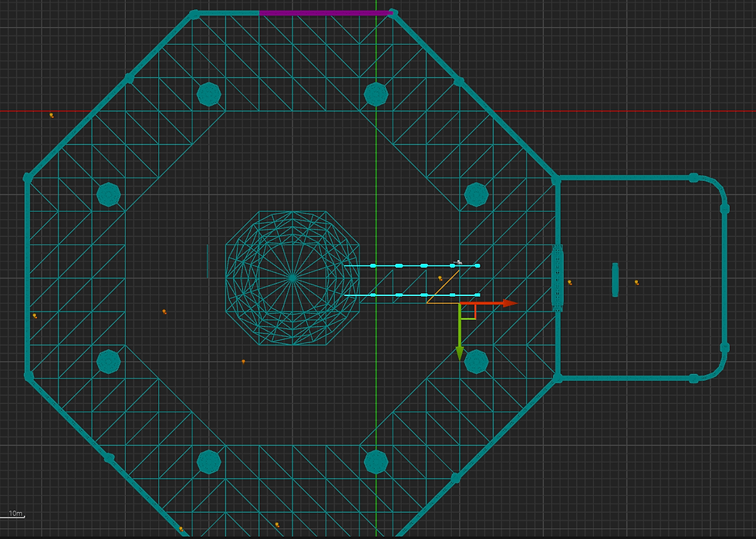Click the 10m scale indicator
The width and height of the screenshot is (756, 539).
[13, 514]
